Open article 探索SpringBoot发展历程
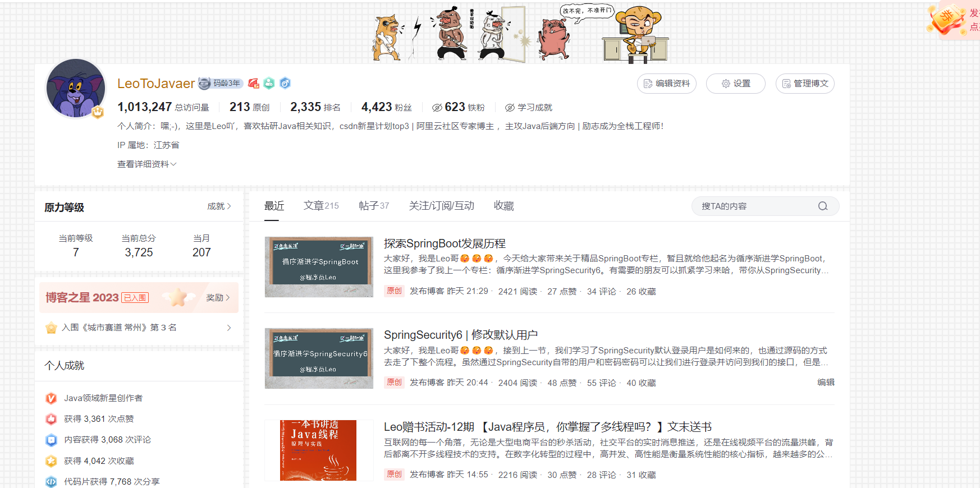The height and width of the screenshot is (488, 980). [x=445, y=243]
